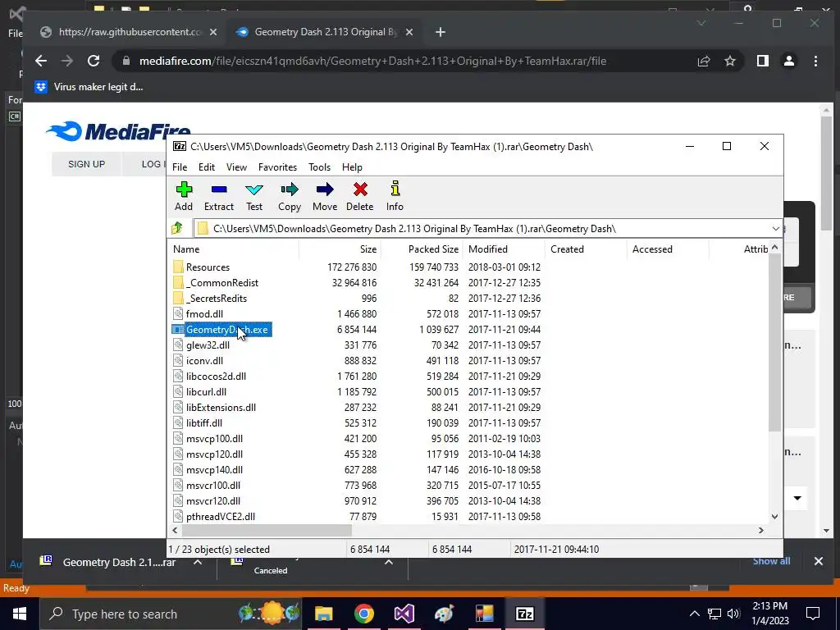
Task: Select the Resources folder
Action: (x=208, y=267)
